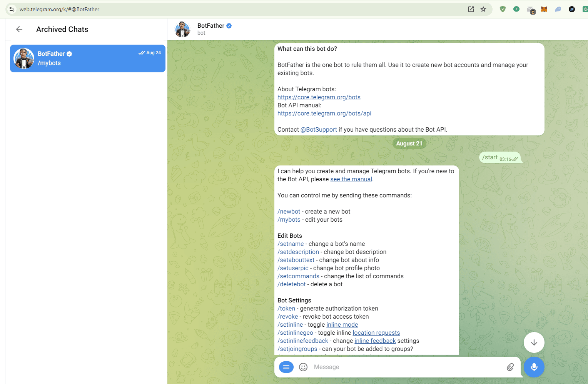Send the /setname command
Viewport: 588px width, 384px height.
pyautogui.click(x=291, y=244)
